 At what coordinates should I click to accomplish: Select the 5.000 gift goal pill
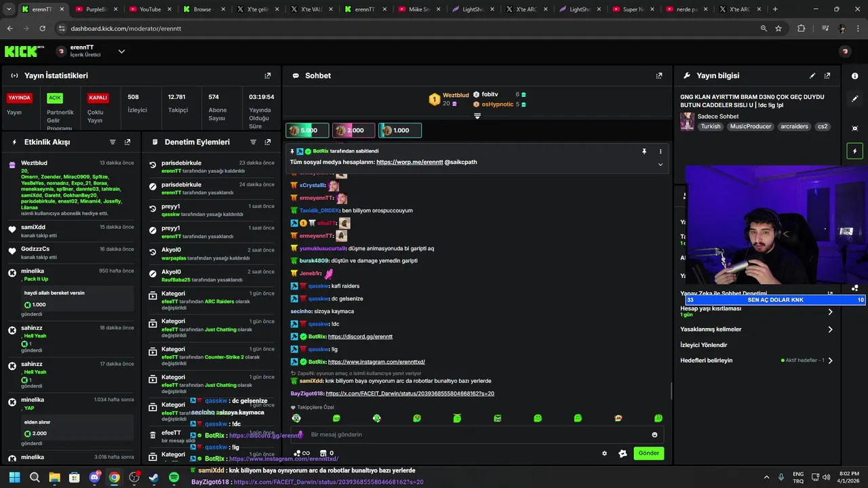307,130
